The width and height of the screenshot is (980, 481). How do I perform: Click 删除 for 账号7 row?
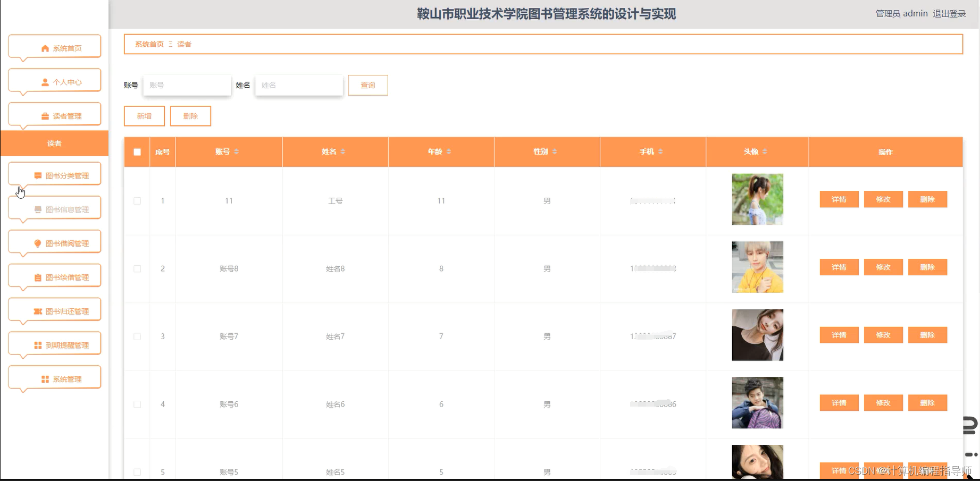pyautogui.click(x=927, y=335)
